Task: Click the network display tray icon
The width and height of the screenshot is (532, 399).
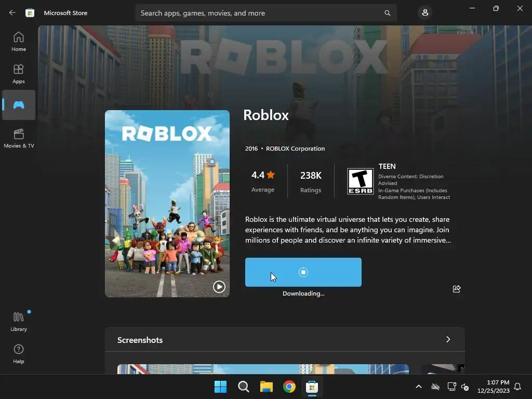Action: [x=451, y=387]
